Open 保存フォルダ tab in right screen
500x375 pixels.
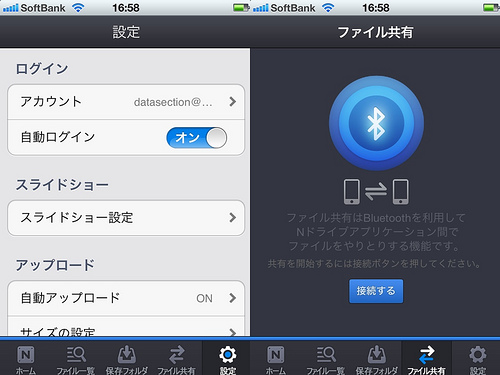point(376,359)
